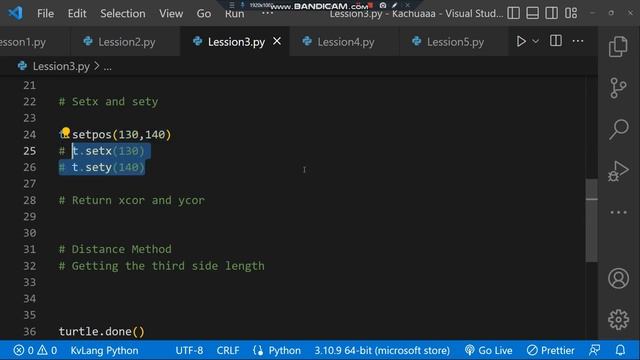640x360 pixels.
Task: Change the UTF-8 file encoding
Action: (x=189, y=350)
